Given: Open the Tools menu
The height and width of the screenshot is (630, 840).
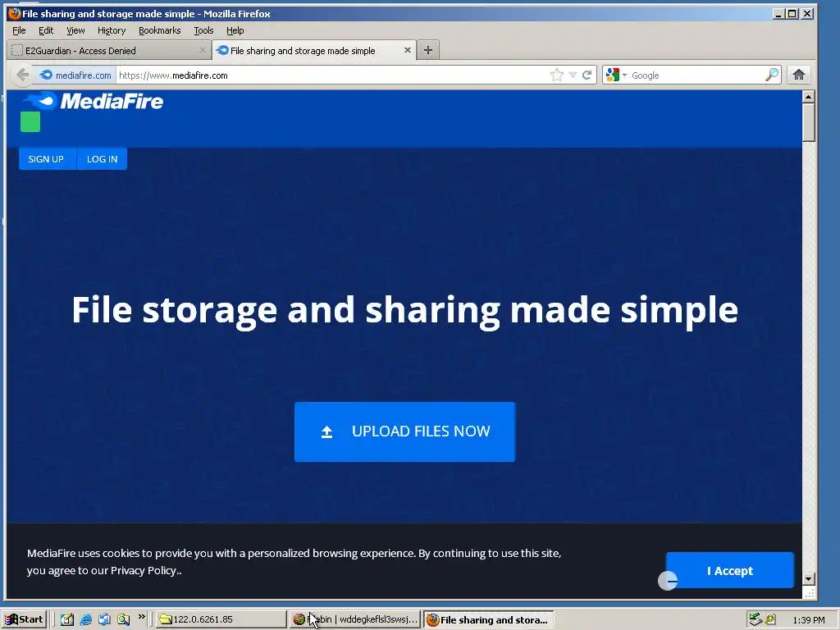Looking at the screenshot, I should (x=203, y=30).
